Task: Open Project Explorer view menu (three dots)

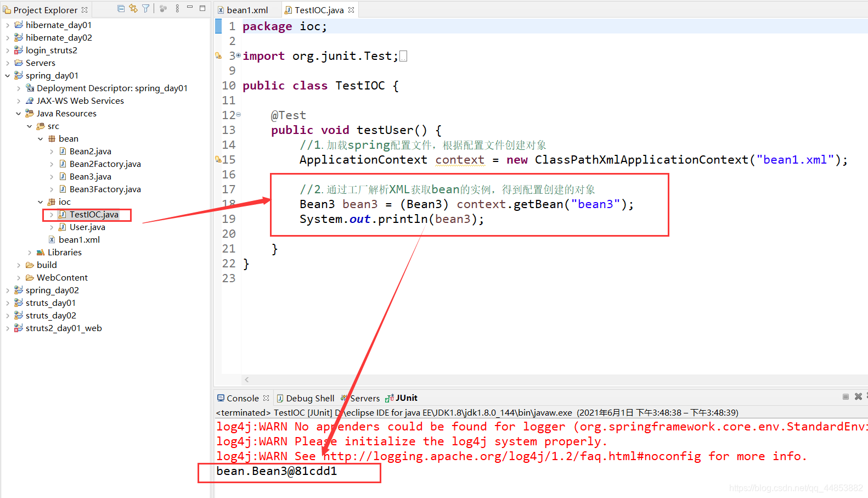Action: [177, 9]
